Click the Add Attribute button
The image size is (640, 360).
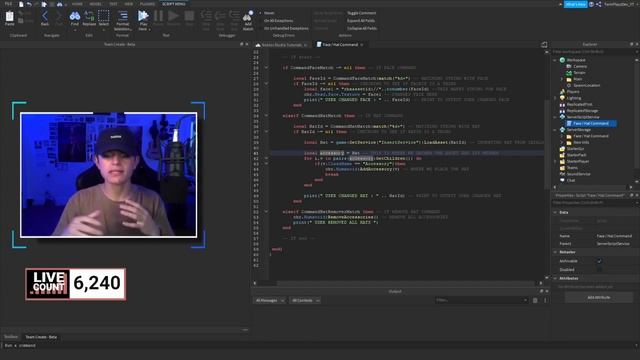598,298
